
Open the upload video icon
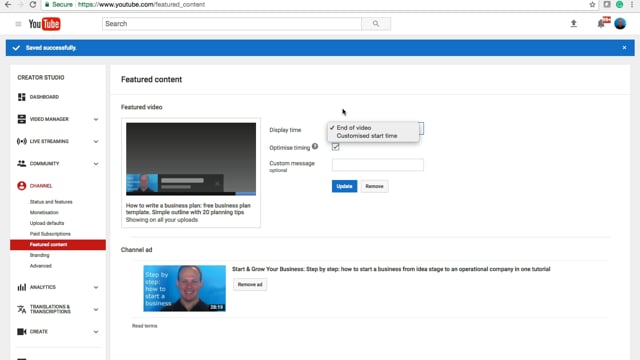[573, 24]
